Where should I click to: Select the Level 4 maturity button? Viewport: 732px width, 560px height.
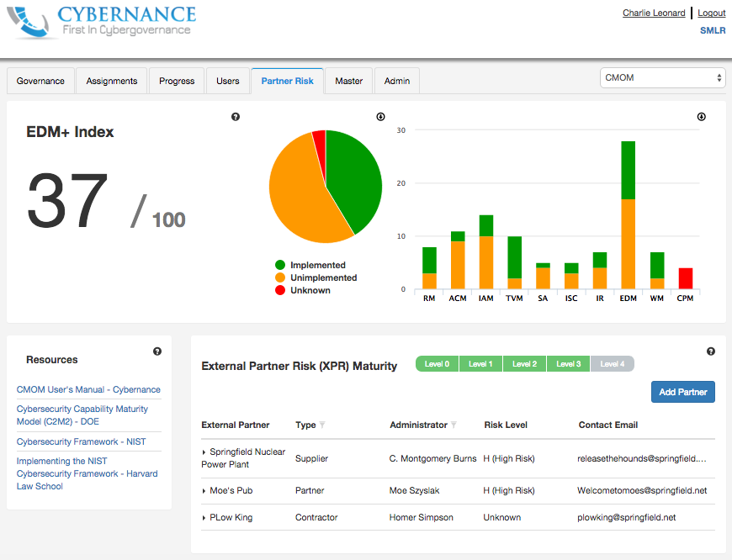point(612,364)
